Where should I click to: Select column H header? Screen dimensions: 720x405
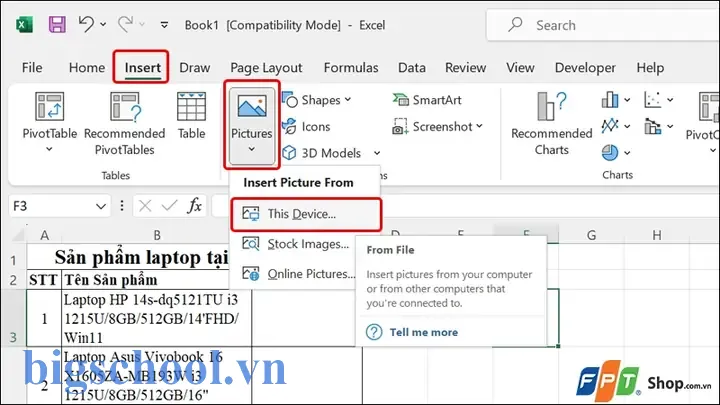[x=657, y=235]
